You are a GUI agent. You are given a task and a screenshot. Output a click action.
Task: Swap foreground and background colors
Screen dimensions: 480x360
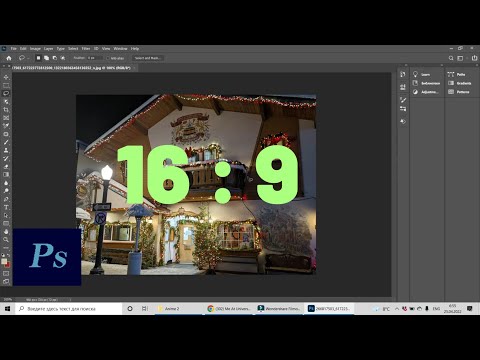9,255
